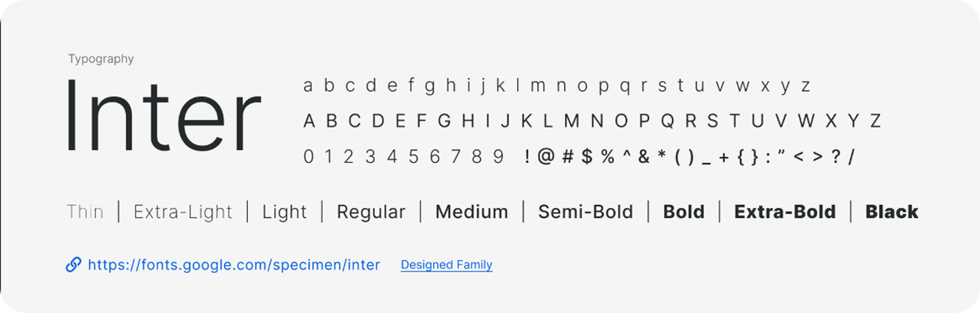Open the fonts.google.com Inter specimen URL
Screen dimensions: 980x313
[x=234, y=265]
